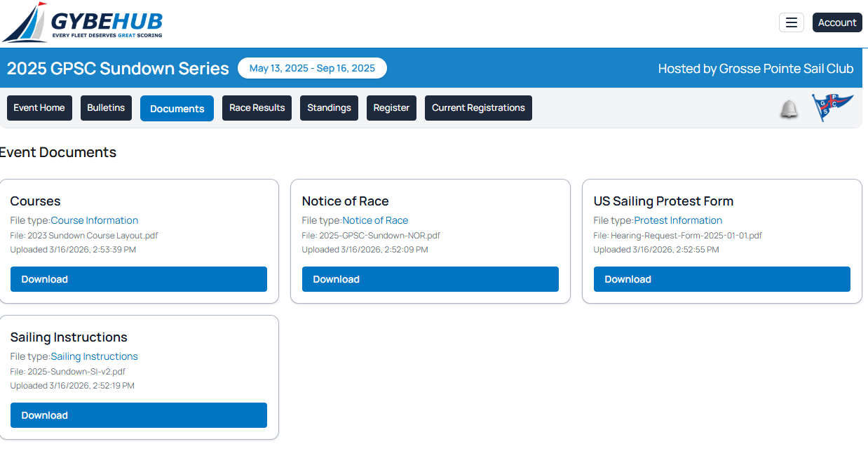Download the US Sailing Protest Form
Screen dimensions: 868x458
point(722,279)
